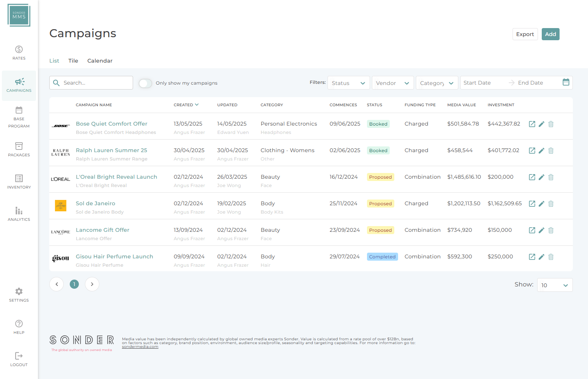Edit the Gisou Hair Perfume Launch campaign

(541, 257)
